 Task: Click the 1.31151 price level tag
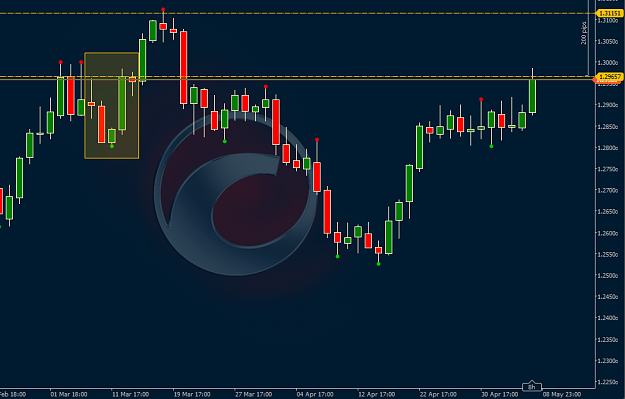click(609, 14)
